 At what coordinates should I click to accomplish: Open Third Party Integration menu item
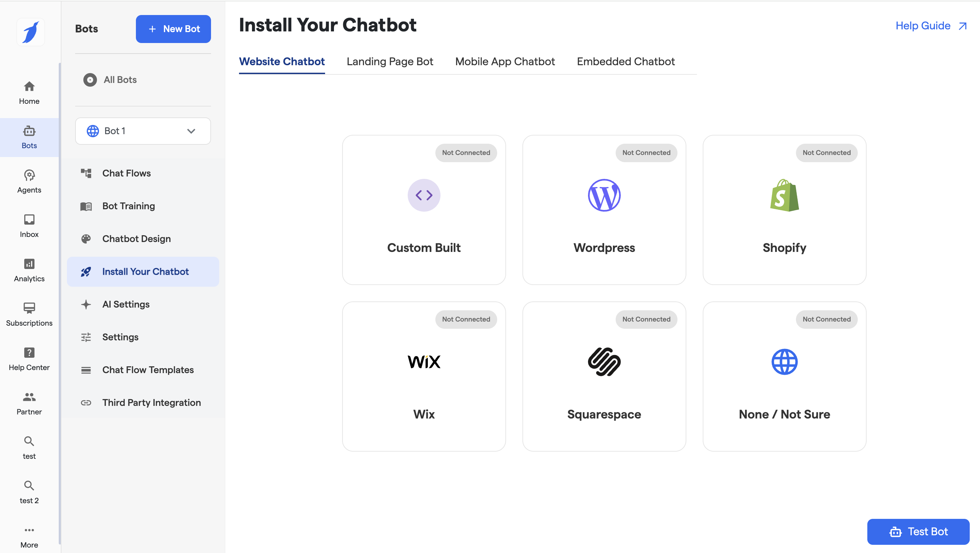151,402
